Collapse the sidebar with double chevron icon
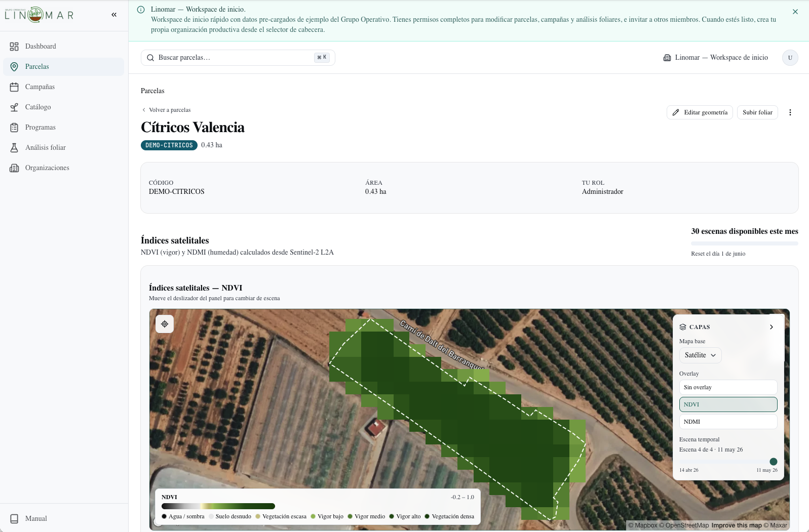The width and height of the screenshot is (809, 532). [x=114, y=15]
